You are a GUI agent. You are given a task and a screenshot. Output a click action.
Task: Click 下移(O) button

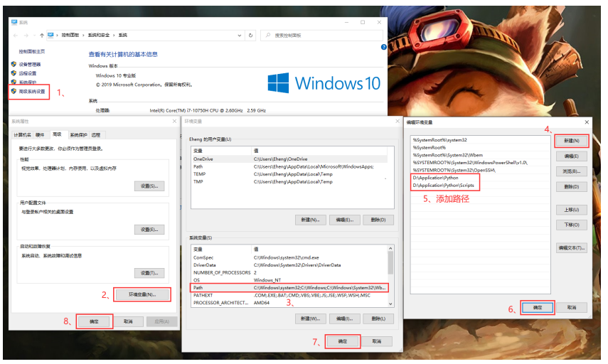pyautogui.click(x=572, y=225)
